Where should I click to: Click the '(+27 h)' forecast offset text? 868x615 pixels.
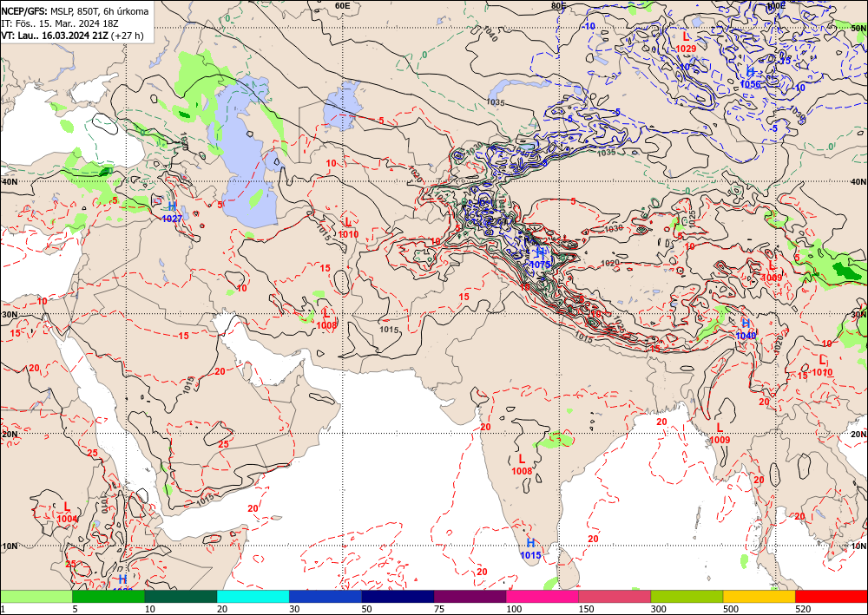128,36
